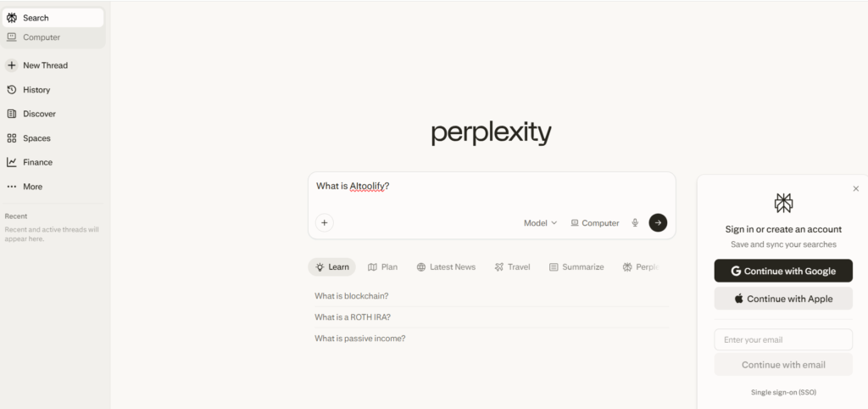Open the Computer sidebar item
This screenshot has width=868, height=409.
coord(41,37)
